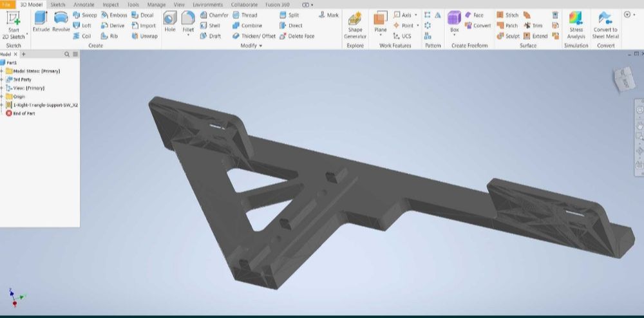This screenshot has width=644, height=318.
Task: Apply a Decal
Action: [x=142, y=15]
